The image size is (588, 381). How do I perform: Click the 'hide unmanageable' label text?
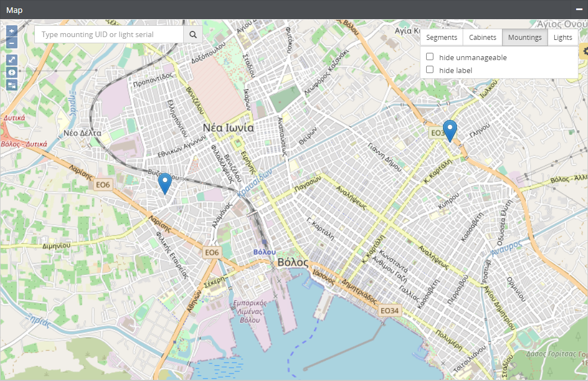coord(473,57)
